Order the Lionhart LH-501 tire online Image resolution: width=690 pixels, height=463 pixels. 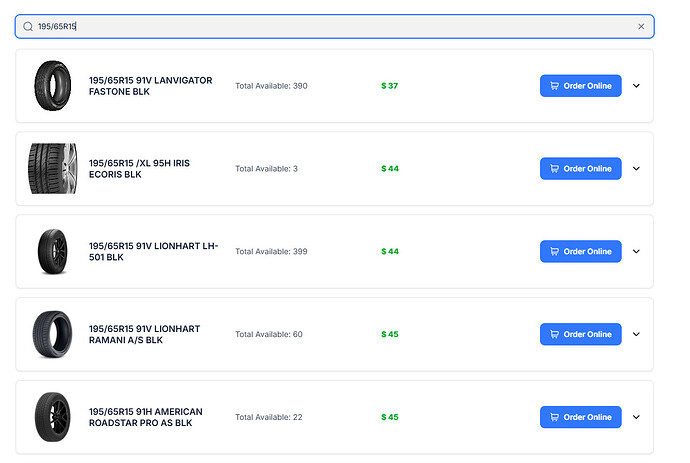(580, 251)
